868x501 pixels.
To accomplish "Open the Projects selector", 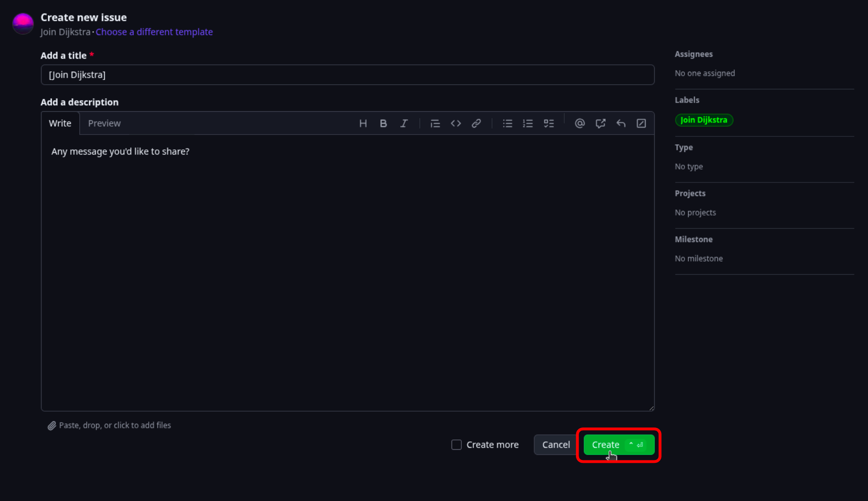I will point(690,193).
